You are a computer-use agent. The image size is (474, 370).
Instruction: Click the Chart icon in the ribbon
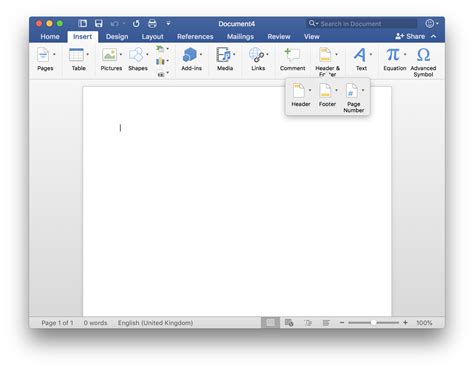point(160,61)
